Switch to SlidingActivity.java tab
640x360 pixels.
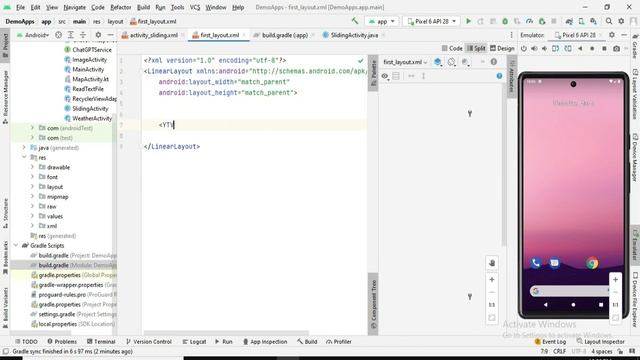tap(354, 35)
